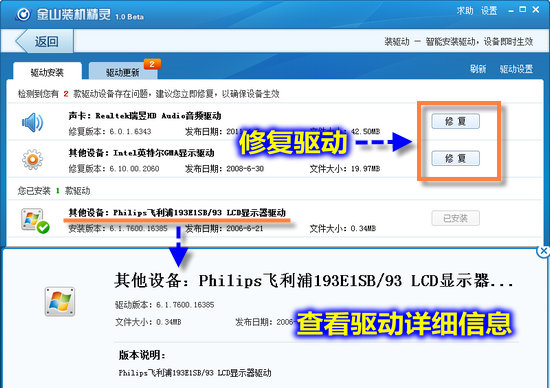Switch to the 驱动安装 tab
Image resolution: width=550 pixels, height=388 pixels.
click(x=47, y=72)
